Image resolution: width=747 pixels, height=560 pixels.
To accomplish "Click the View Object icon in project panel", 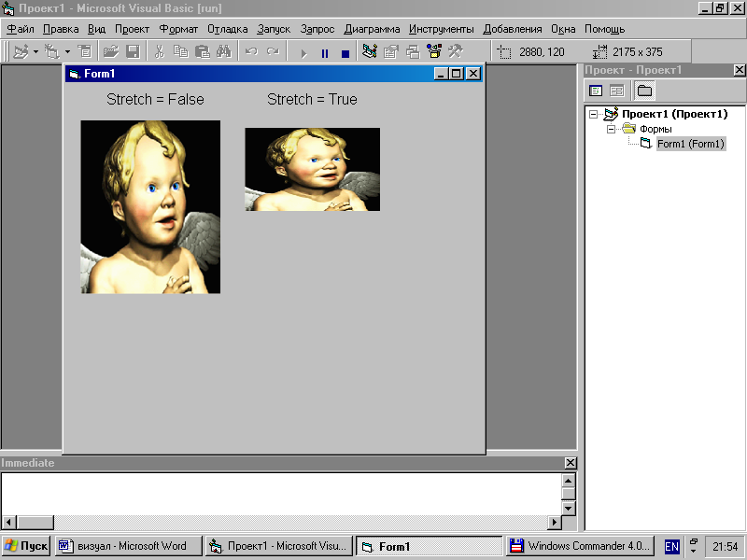I will 617,91.
